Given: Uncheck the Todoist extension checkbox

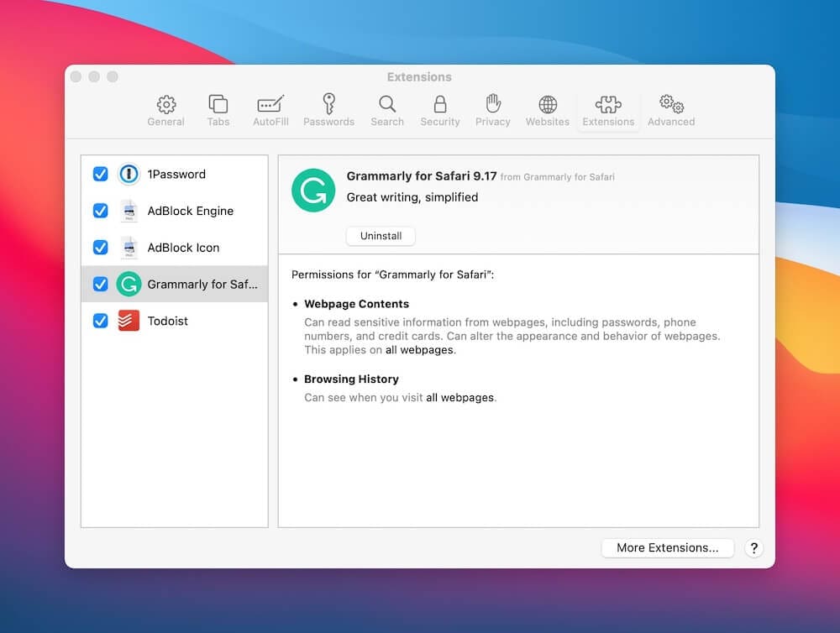Looking at the screenshot, I should (x=100, y=321).
